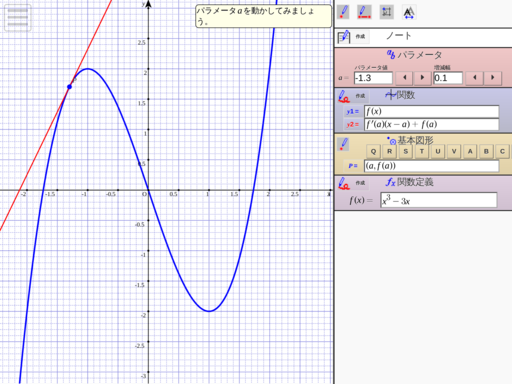Decrease parameter a with left arrow
The height and width of the screenshot is (384, 512).
(x=404, y=78)
